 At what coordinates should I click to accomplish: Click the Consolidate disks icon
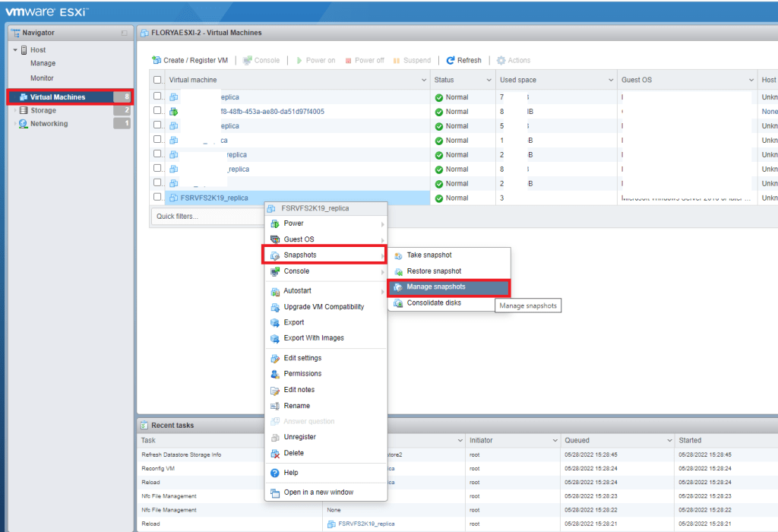tap(398, 303)
